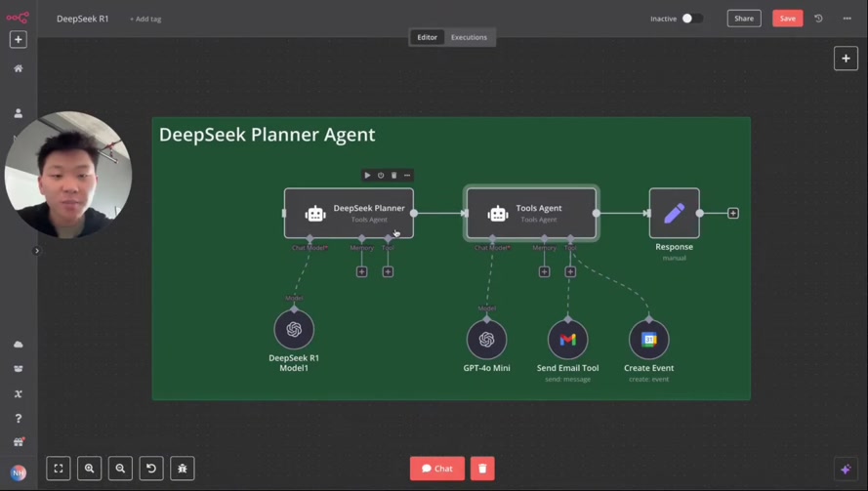Click the Add tag link

pyautogui.click(x=145, y=19)
